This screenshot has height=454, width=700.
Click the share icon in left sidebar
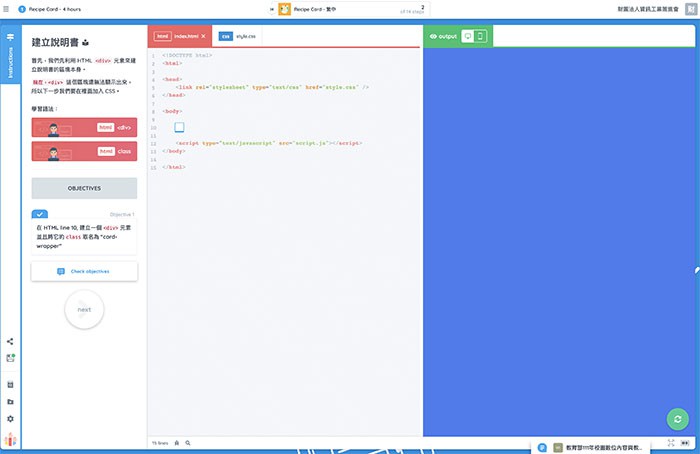click(10, 342)
